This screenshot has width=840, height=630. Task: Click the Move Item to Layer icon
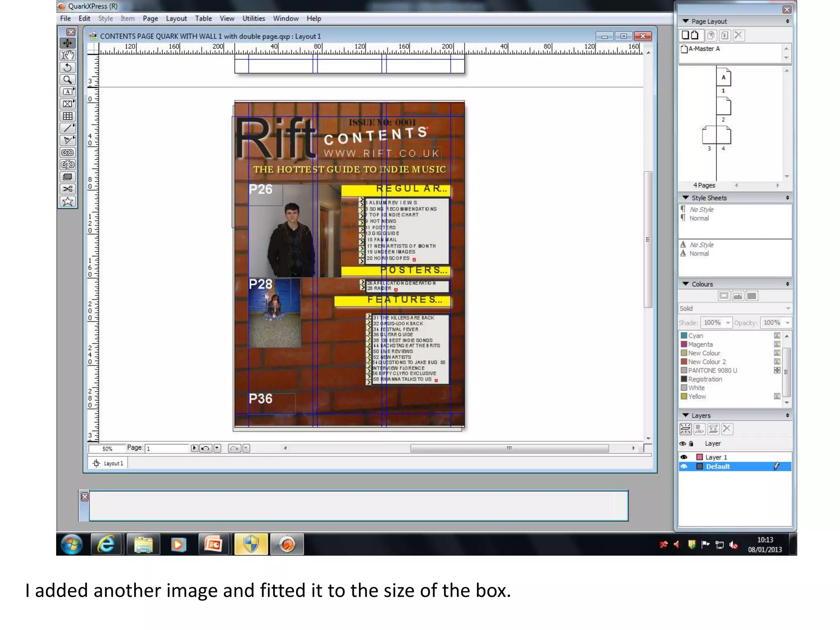click(x=699, y=429)
